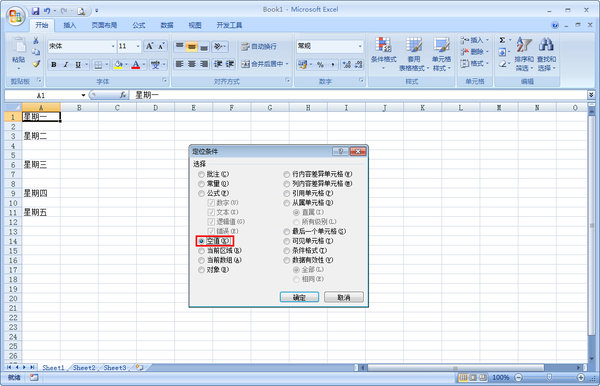The height and width of the screenshot is (386, 600).
Task: Select the 常量 (Constants) radio option
Action: (x=201, y=184)
